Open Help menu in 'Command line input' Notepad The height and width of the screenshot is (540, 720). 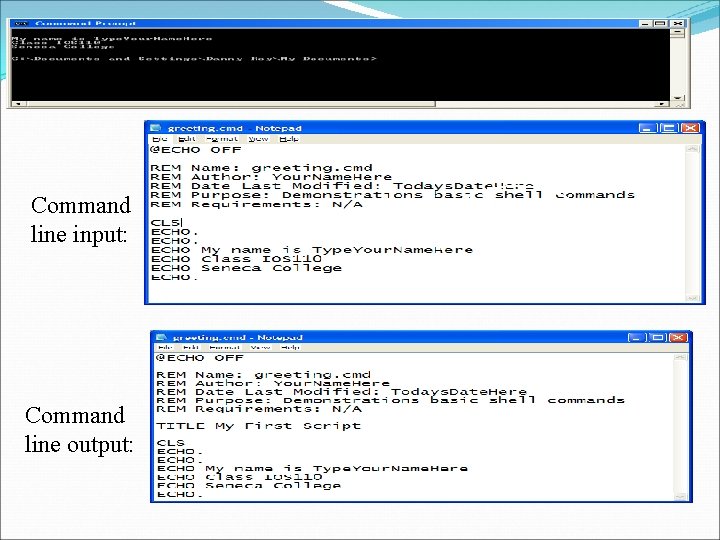(289, 138)
